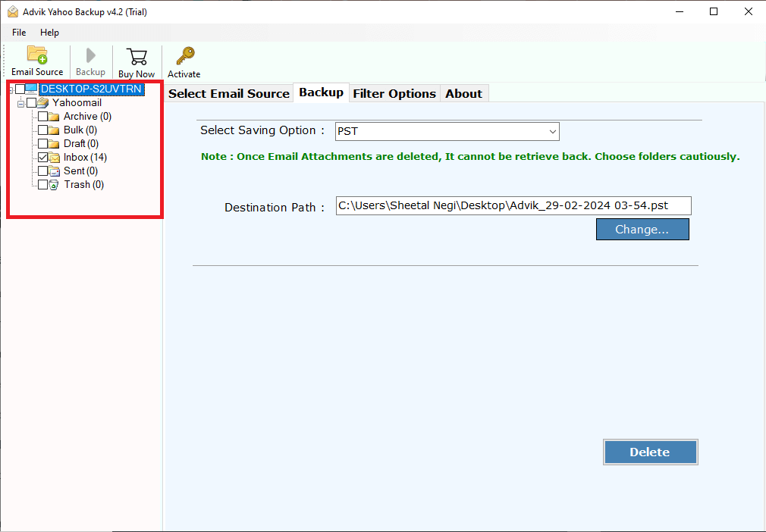Select the Inbox (14) label

[x=85, y=157]
